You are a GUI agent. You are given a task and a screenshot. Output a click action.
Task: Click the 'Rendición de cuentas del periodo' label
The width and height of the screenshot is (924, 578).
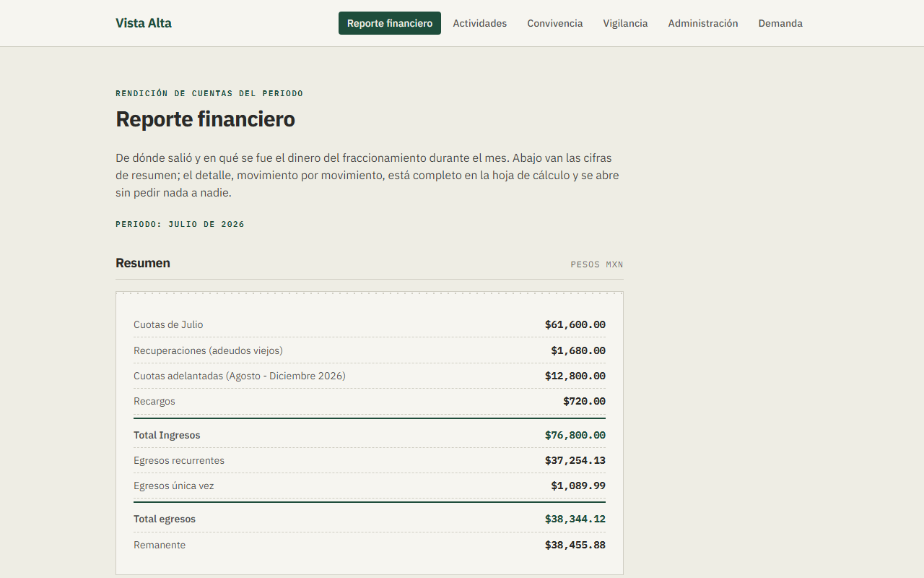(x=209, y=93)
